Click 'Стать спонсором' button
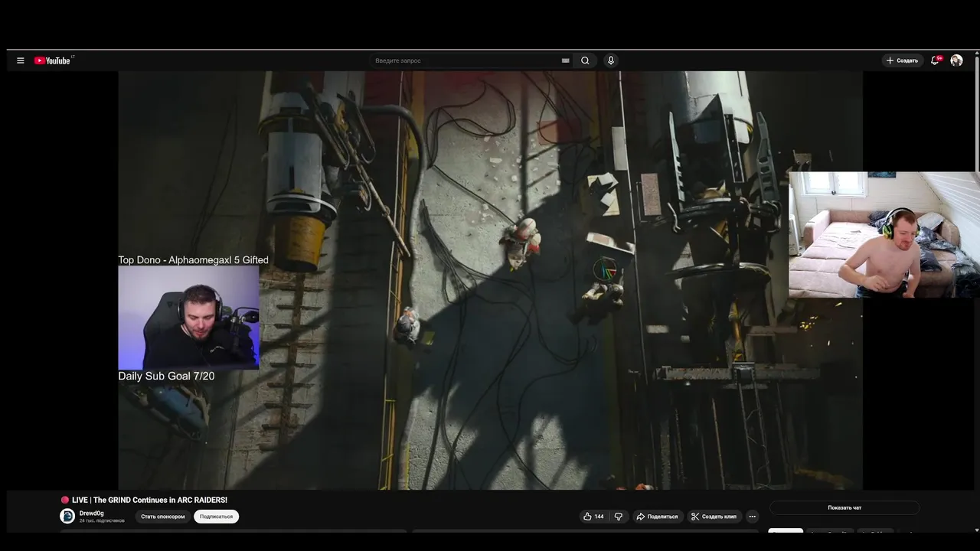 point(162,517)
